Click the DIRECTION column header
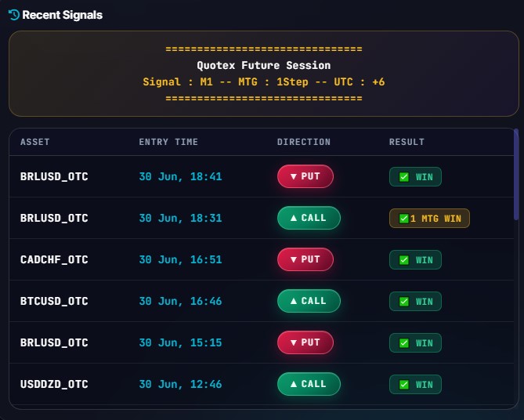 [304, 142]
